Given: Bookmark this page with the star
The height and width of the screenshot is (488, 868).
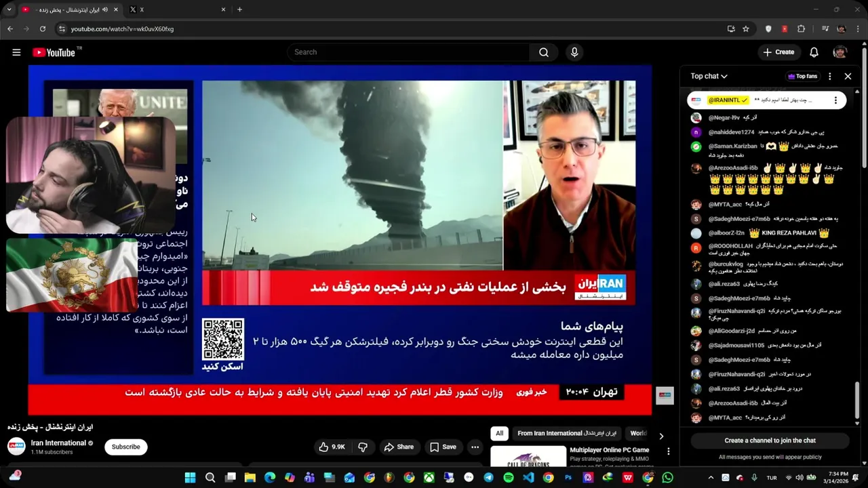Looking at the screenshot, I should pos(746,29).
